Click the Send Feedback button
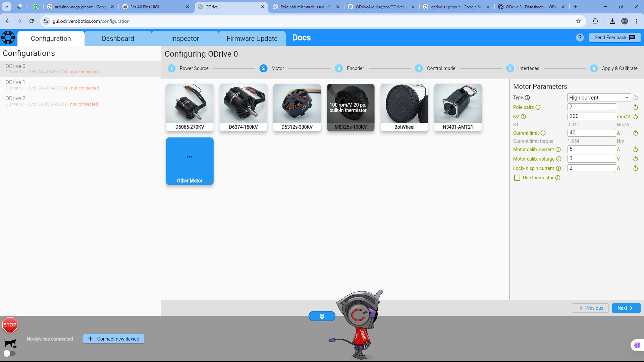Screen dimensions: 644x362 pos(614,38)
